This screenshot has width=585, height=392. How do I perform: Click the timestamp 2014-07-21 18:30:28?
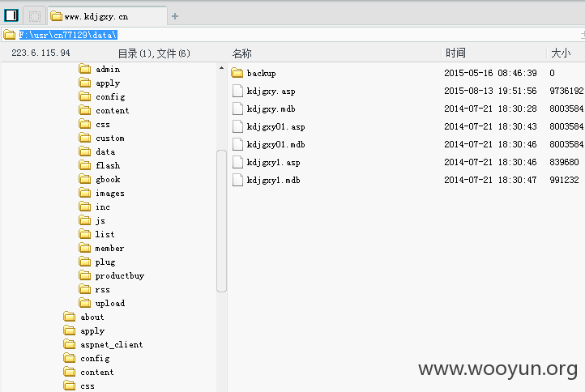pyautogui.click(x=490, y=109)
